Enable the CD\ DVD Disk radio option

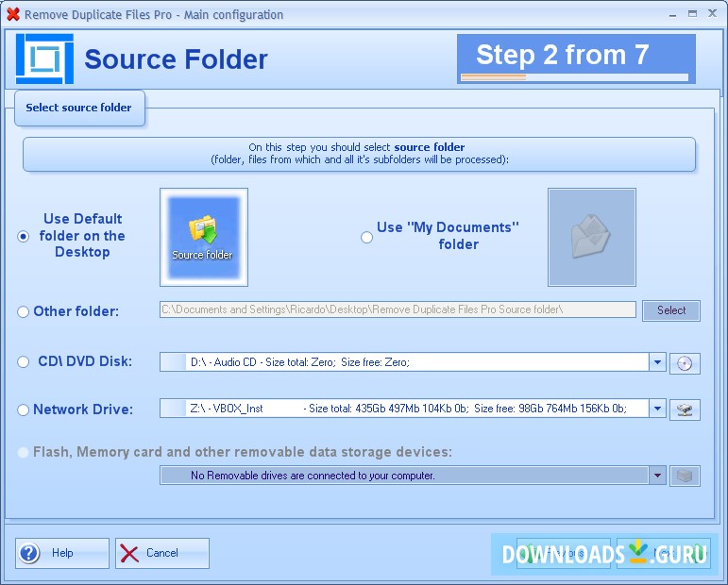pyautogui.click(x=24, y=362)
